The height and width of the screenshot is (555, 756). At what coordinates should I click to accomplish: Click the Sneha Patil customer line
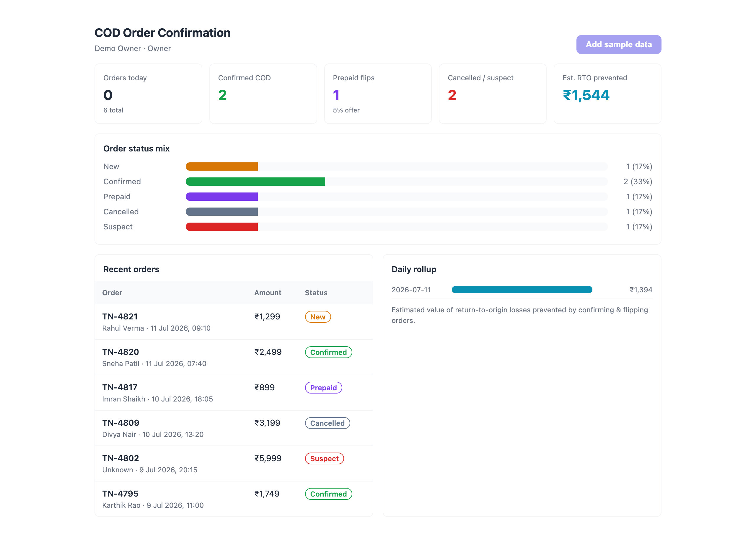pos(154,363)
